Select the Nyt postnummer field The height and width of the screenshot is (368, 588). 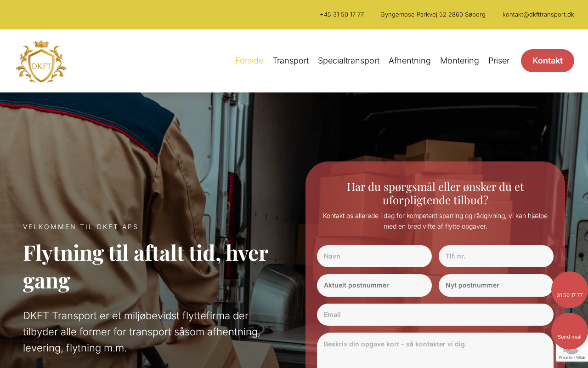496,285
